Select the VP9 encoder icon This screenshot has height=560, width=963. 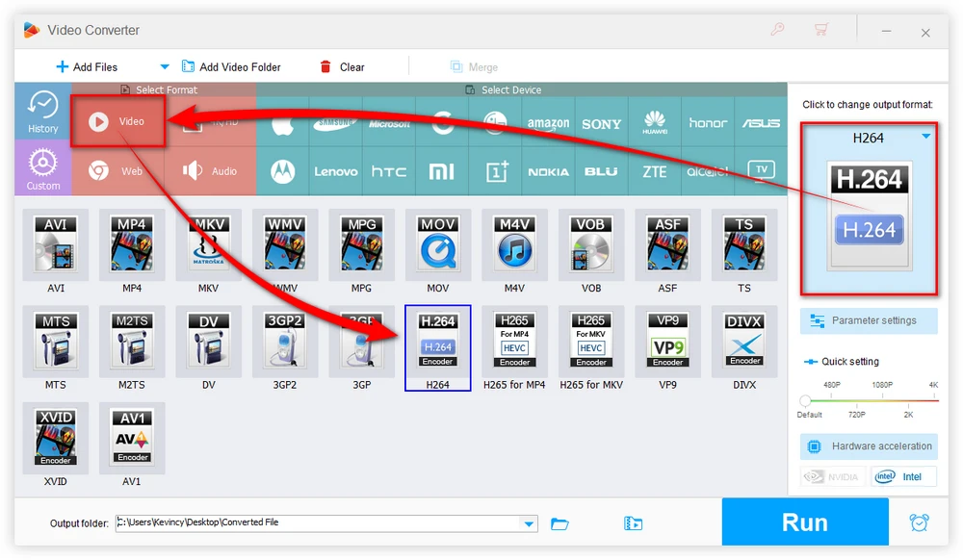667,341
